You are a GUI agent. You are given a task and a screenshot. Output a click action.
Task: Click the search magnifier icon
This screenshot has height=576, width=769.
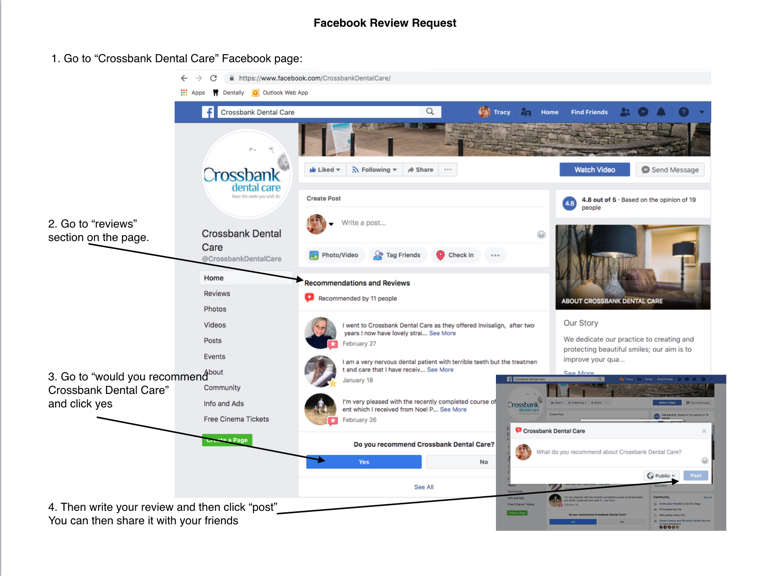pyautogui.click(x=430, y=111)
